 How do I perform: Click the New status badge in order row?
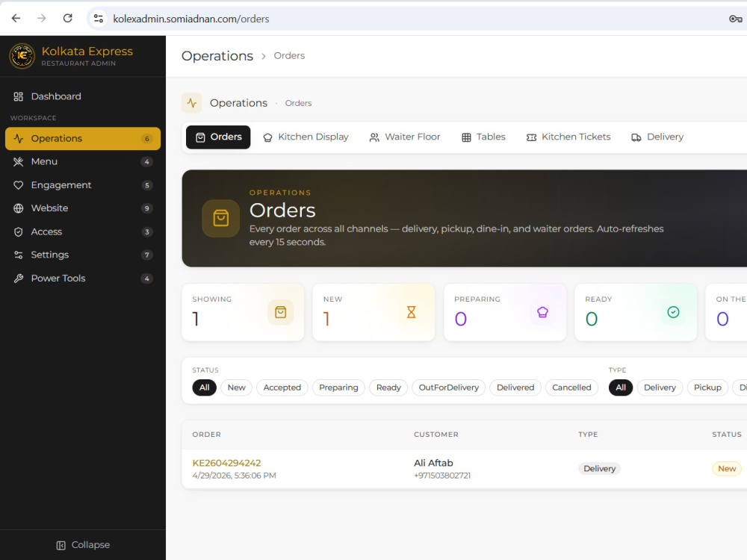(x=727, y=469)
